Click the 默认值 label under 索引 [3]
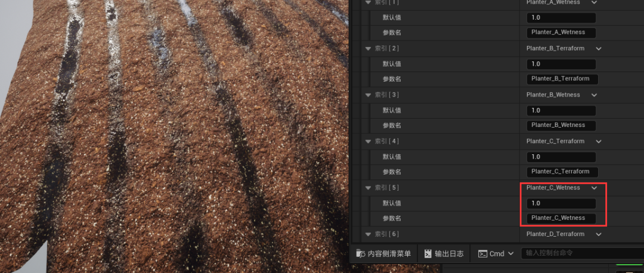The image size is (644, 273). coord(392,110)
